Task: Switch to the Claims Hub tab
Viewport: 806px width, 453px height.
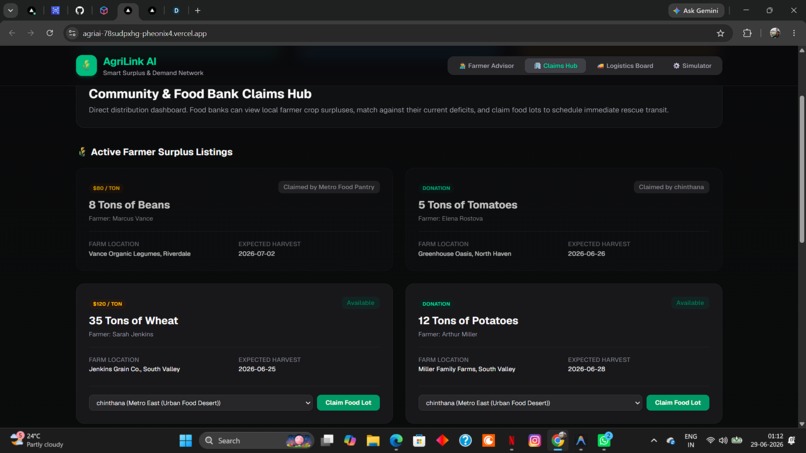Action: point(555,66)
